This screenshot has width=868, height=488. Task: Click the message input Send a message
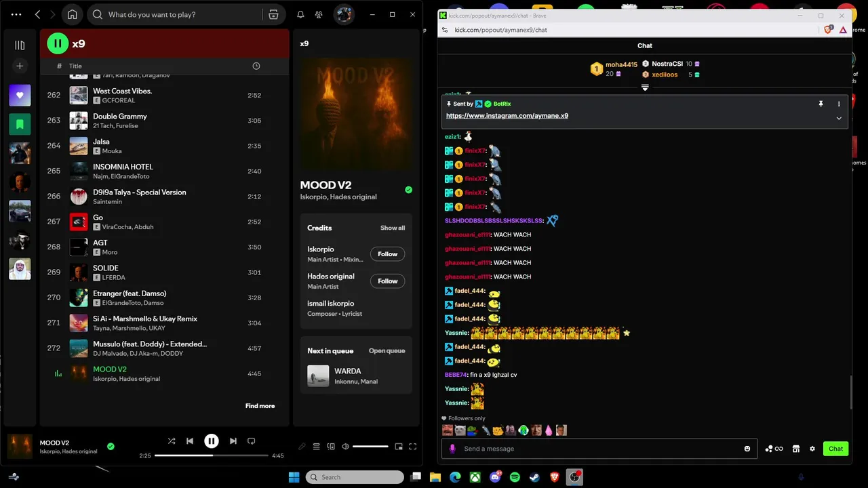coord(600,449)
